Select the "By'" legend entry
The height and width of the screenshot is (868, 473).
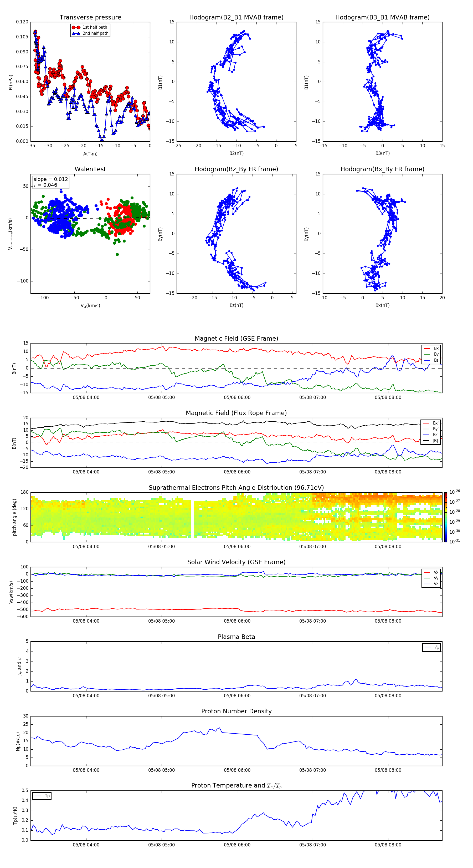point(431,429)
